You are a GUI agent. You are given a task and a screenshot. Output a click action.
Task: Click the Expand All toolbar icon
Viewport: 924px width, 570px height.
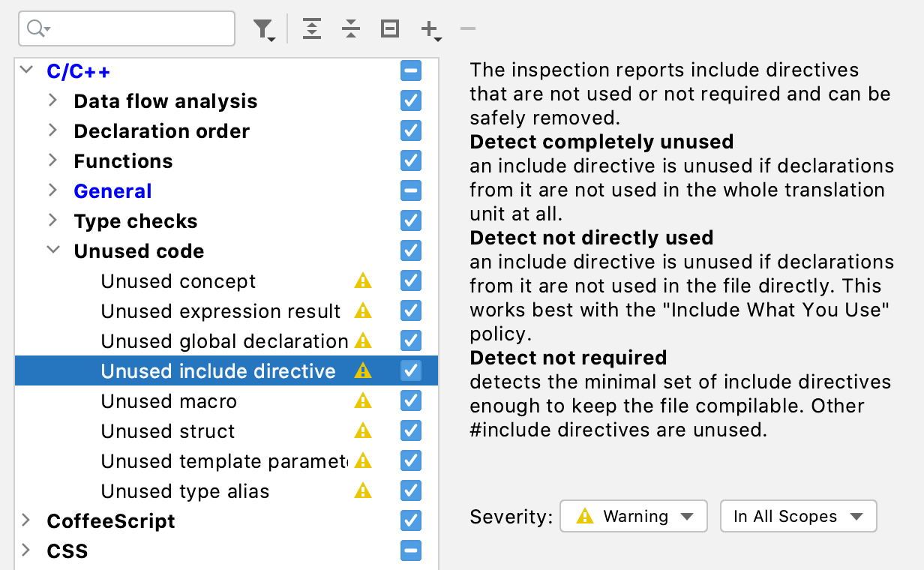(x=312, y=29)
